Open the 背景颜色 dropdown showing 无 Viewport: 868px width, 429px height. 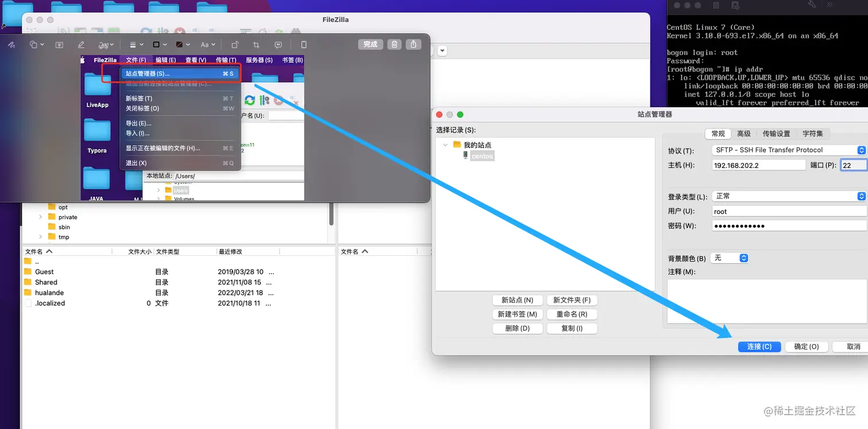tap(730, 258)
